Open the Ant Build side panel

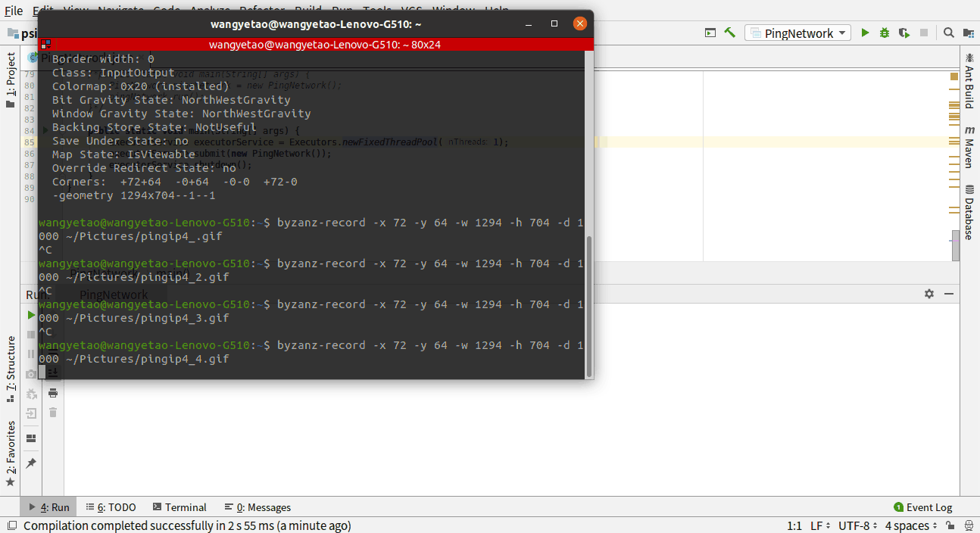(x=969, y=80)
